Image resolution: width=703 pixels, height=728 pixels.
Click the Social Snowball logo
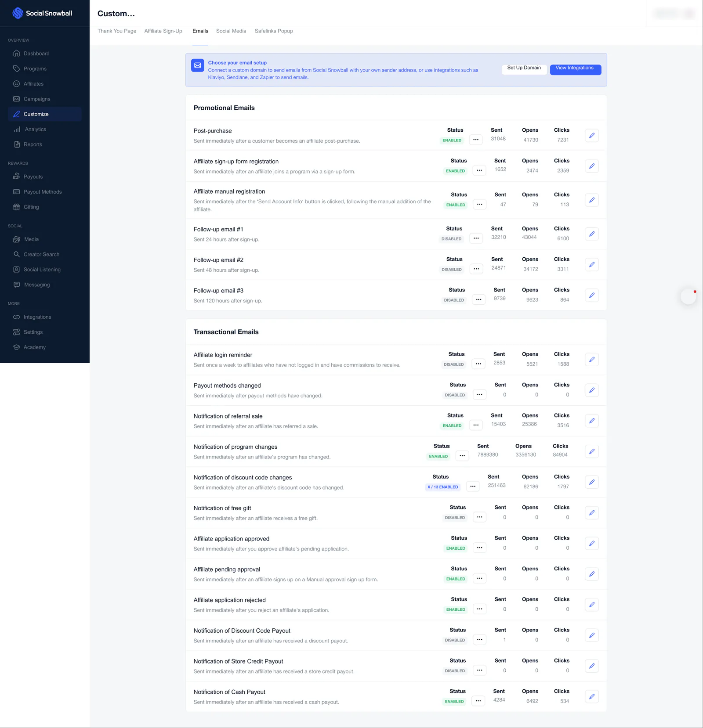click(42, 13)
